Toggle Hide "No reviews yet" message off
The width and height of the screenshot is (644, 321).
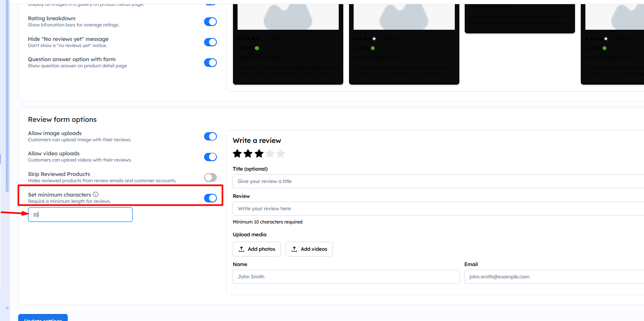(210, 42)
